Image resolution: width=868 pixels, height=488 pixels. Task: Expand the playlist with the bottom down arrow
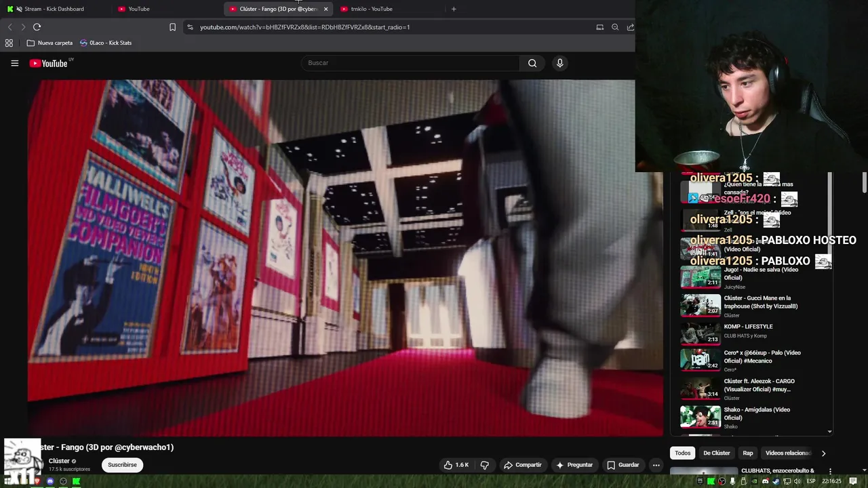pos(829,432)
